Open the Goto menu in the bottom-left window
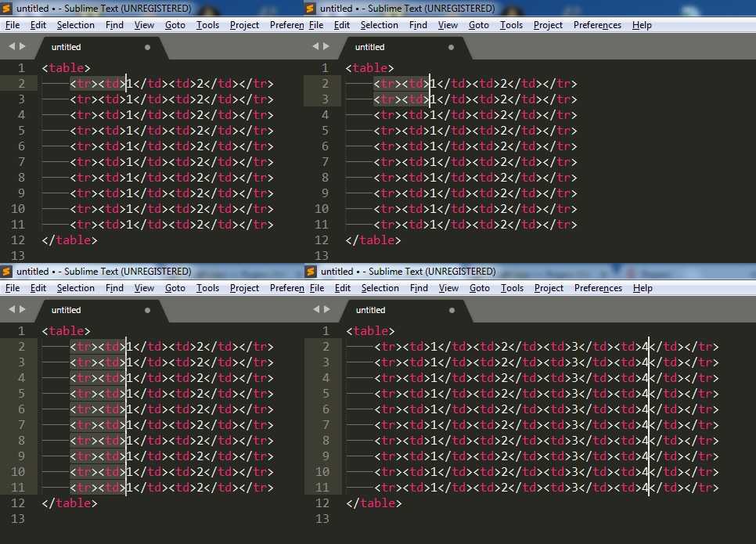 pyautogui.click(x=175, y=288)
